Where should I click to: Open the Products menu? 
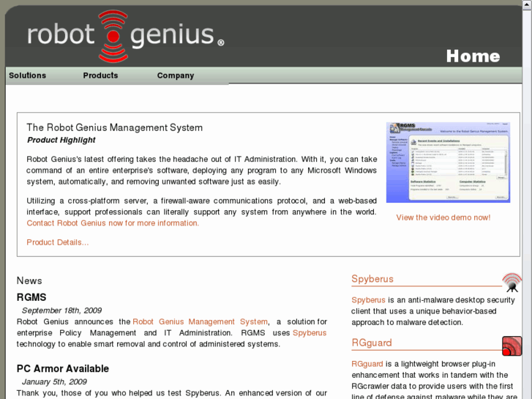click(x=100, y=75)
